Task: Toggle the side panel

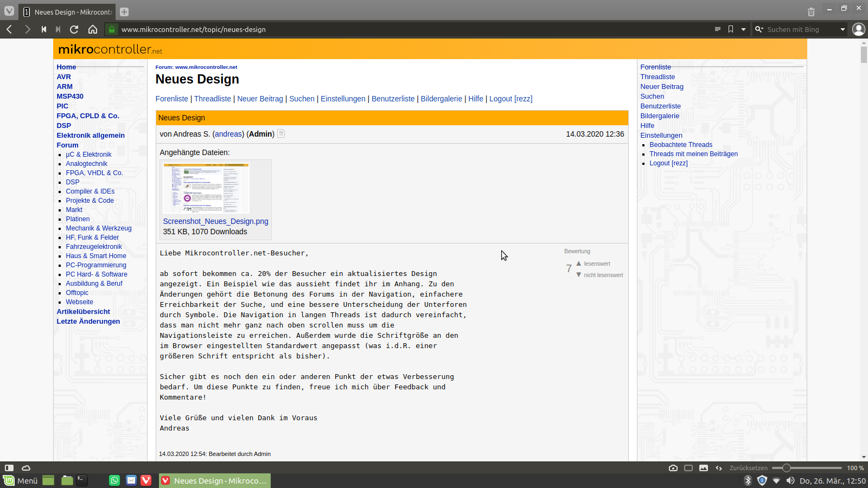Action: (9, 467)
